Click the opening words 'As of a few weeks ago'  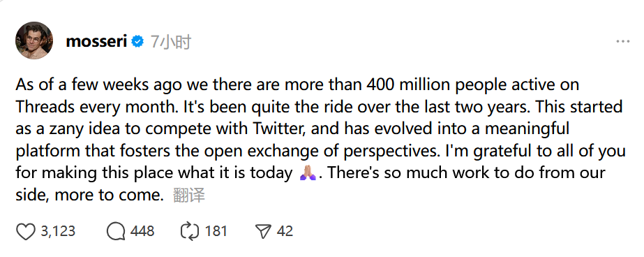[99, 85]
